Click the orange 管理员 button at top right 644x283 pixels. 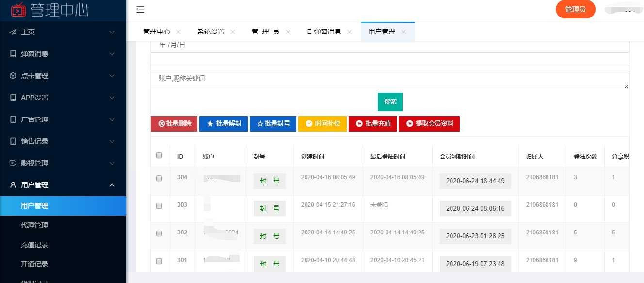[575, 9]
